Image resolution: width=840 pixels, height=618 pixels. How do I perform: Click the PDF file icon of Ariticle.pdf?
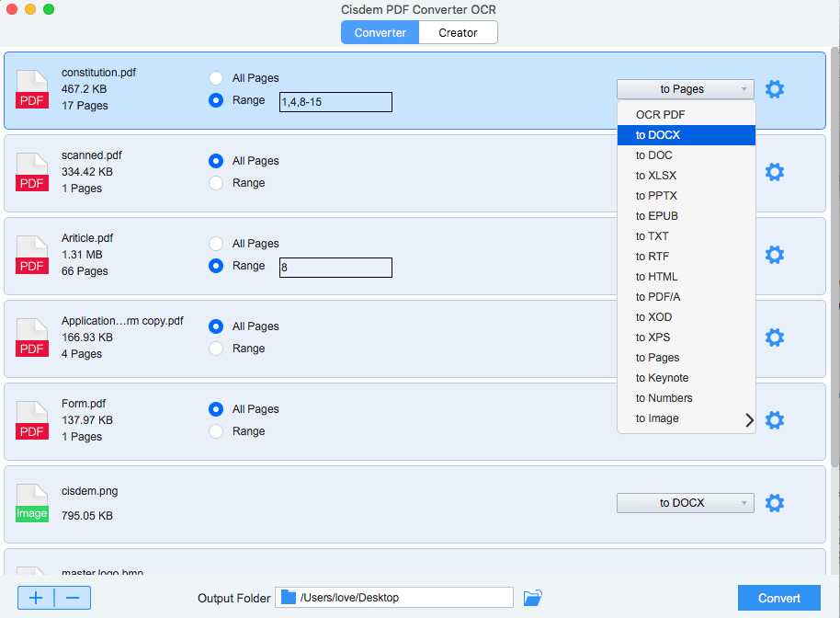[x=32, y=255]
